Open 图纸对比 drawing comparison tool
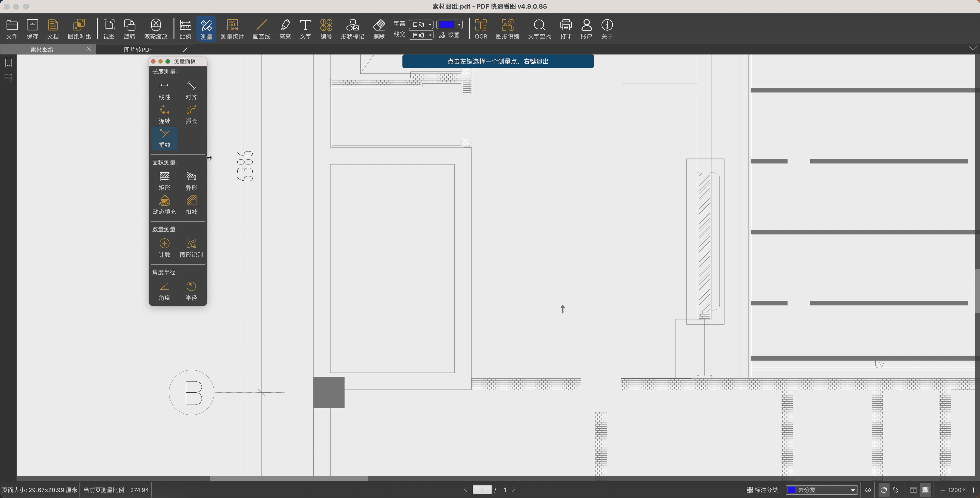This screenshot has height=498, width=980. pyautogui.click(x=79, y=29)
